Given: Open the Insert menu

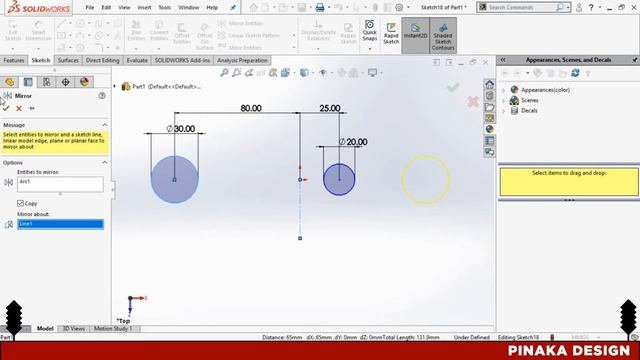Looking at the screenshot, I should click(144, 7).
